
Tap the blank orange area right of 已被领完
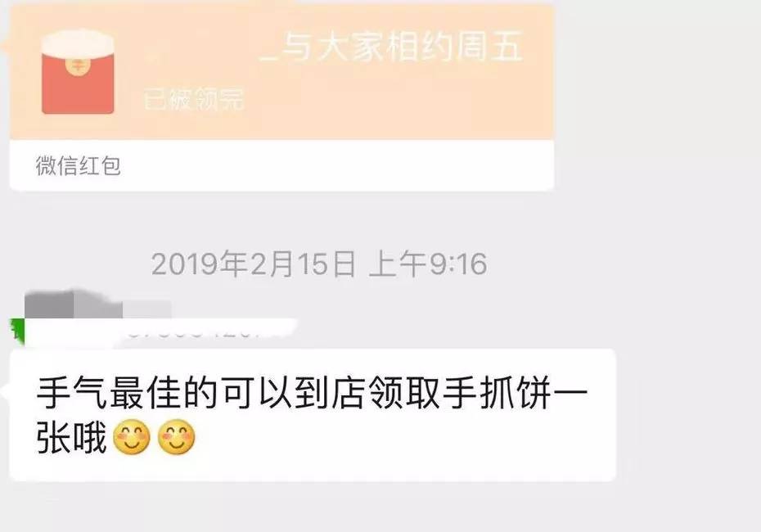click(x=398, y=99)
